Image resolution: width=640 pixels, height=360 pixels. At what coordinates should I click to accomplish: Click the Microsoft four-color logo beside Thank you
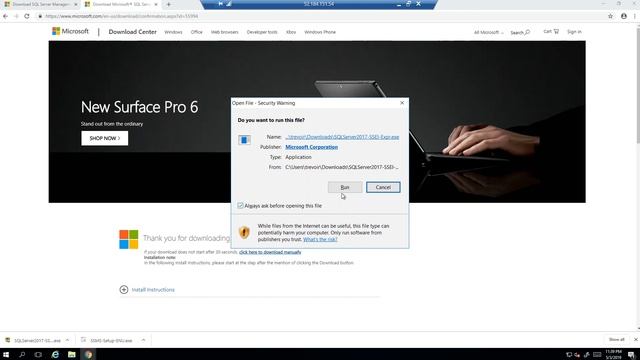(x=129, y=239)
